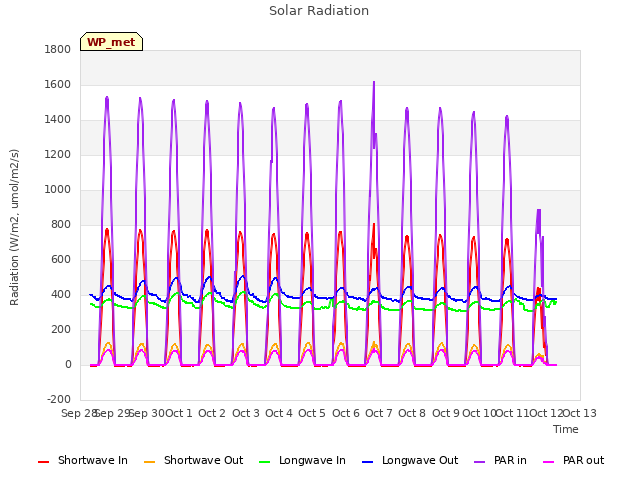Click the 800 y-axis tick label
The image size is (640, 480).
(x=61, y=225)
